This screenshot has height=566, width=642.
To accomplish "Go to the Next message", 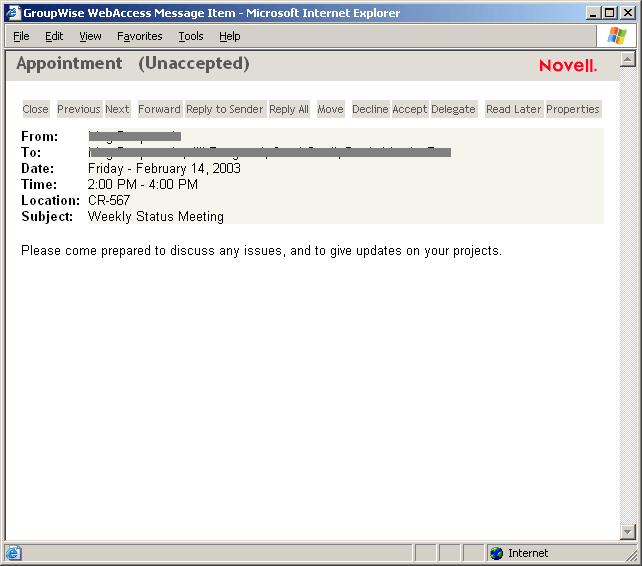I will [118, 109].
